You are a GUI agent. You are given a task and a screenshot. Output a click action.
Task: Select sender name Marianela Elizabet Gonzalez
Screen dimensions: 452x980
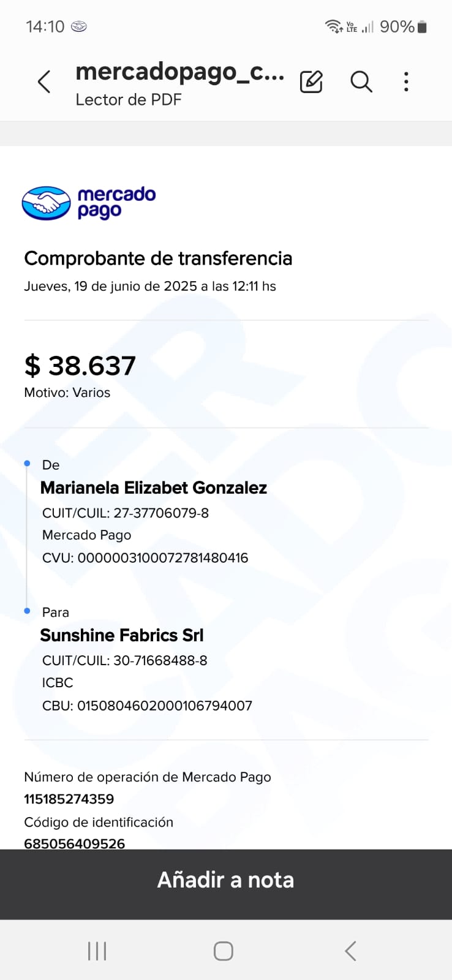[x=154, y=488]
